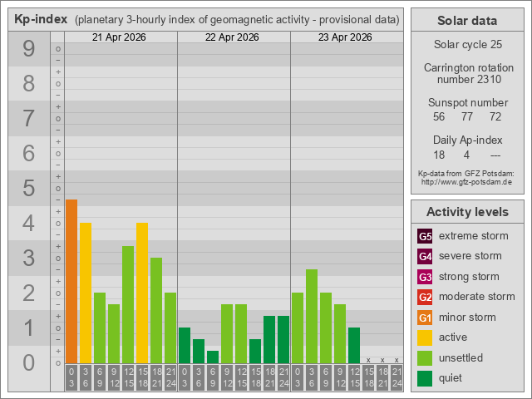Image resolution: width=532 pixels, height=399 pixels.
Task: Select the 21 Apr 2026 date header
Action: (121, 37)
